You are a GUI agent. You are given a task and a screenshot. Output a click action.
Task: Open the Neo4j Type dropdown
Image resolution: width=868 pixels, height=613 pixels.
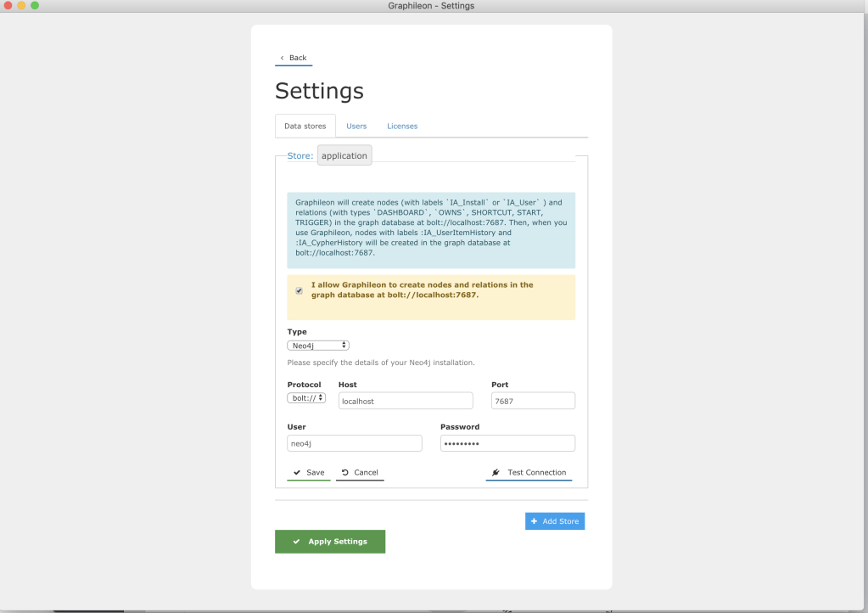[x=318, y=346]
